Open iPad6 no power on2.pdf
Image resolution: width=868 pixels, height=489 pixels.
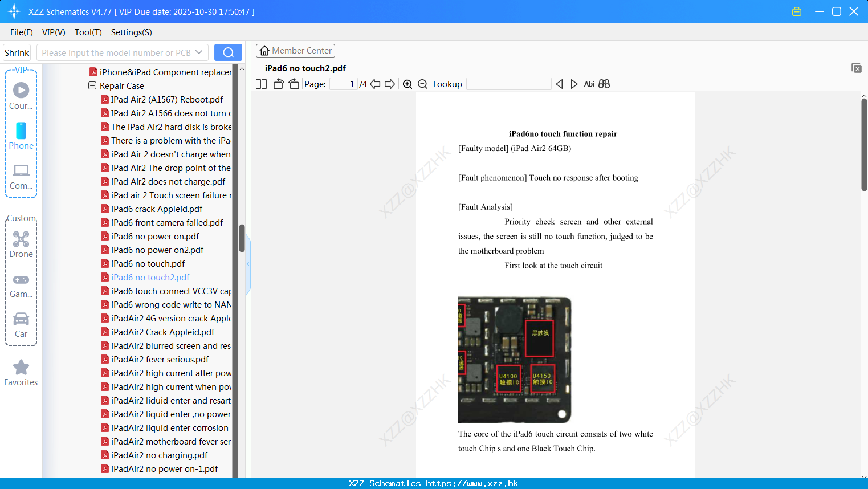pos(152,250)
